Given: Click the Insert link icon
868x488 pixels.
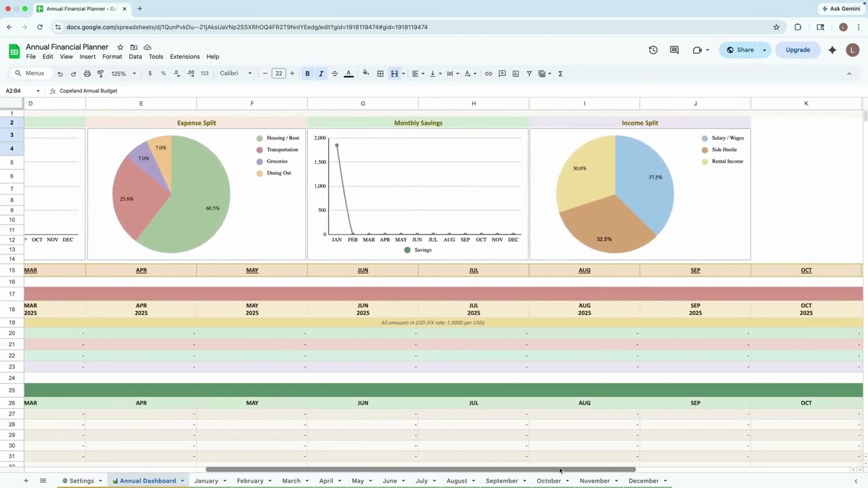Looking at the screenshot, I should click(488, 74).
